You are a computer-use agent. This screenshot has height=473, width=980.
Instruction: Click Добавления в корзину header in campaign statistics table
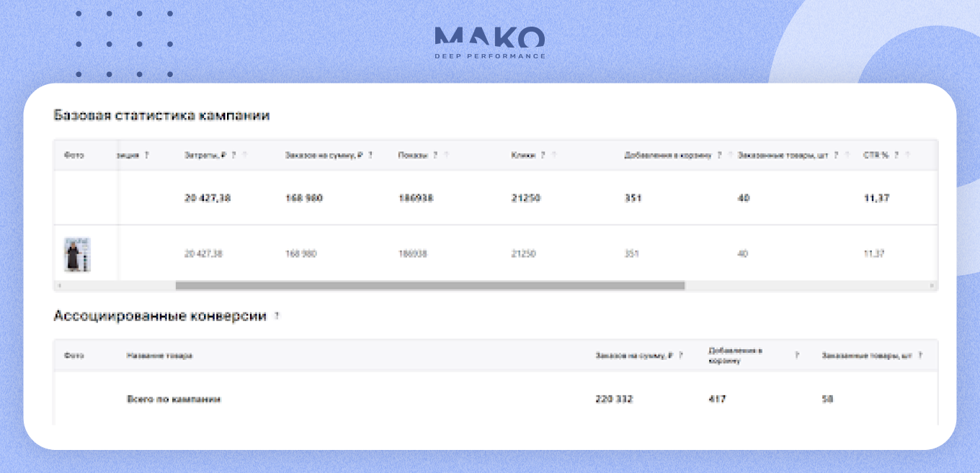pyautogui.click(x=668, y=155)
